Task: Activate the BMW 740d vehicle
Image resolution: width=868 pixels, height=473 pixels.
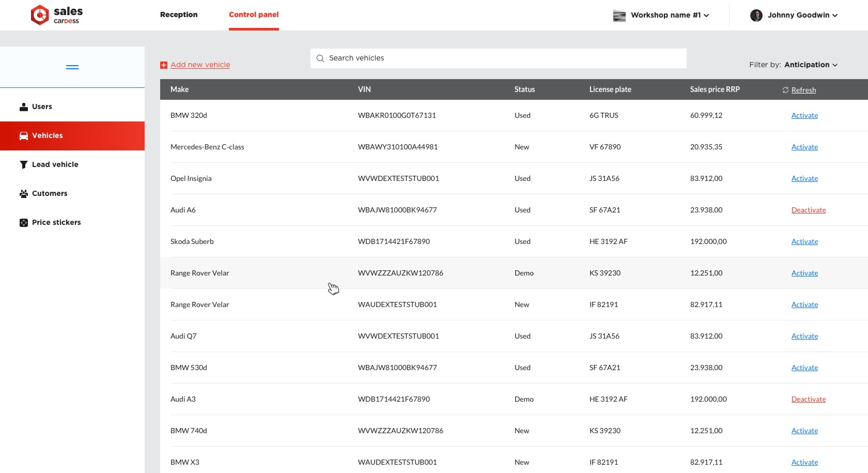Action: tap(805, 431)
